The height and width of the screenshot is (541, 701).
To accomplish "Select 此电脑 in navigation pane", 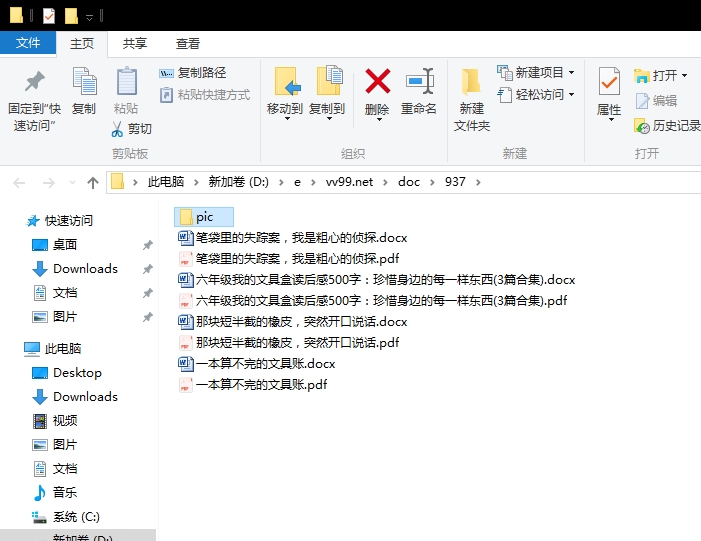I will coord(53,348).
